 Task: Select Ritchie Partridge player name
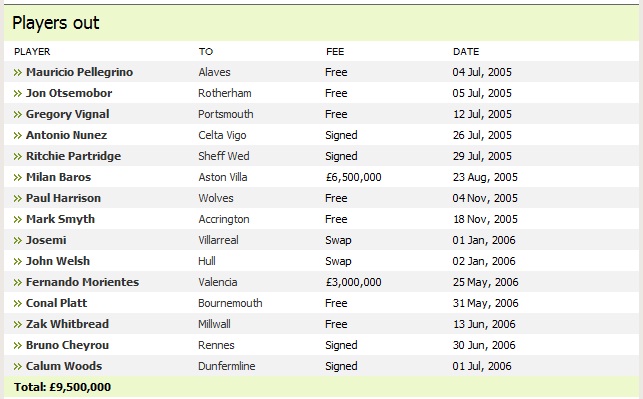point(73,156)
